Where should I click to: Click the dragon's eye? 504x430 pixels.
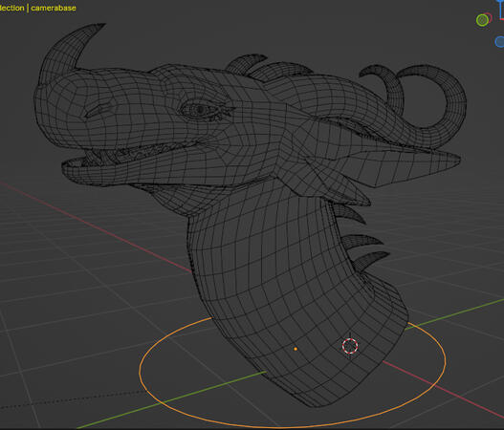point(200,110)
